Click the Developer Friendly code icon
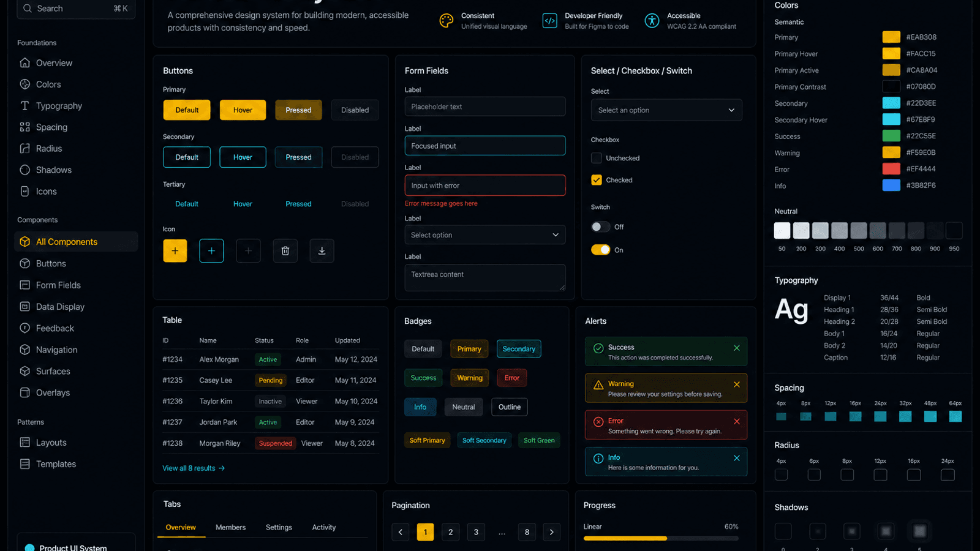Viewport: 980px width, 551px height. pos(549,21)
